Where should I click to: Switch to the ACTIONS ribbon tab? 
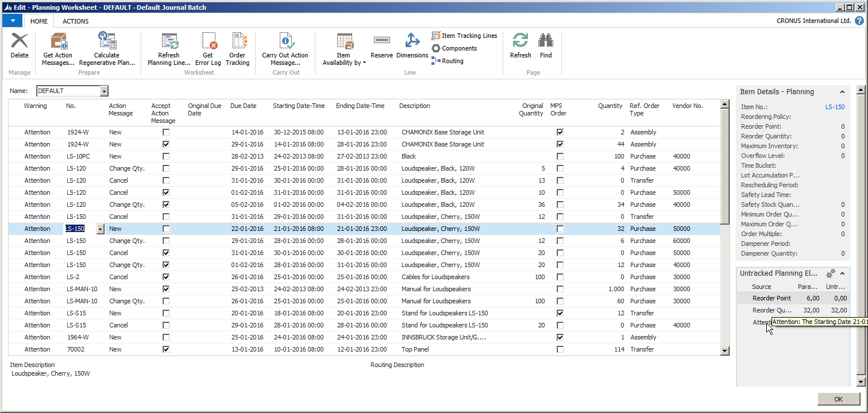click(75, 21)
